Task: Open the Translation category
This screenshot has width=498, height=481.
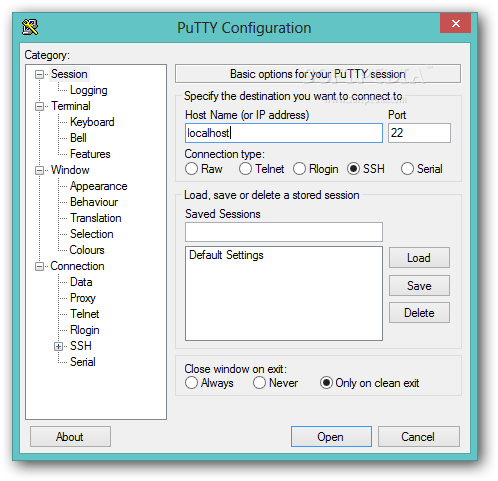Action: [x=96, y=218]
